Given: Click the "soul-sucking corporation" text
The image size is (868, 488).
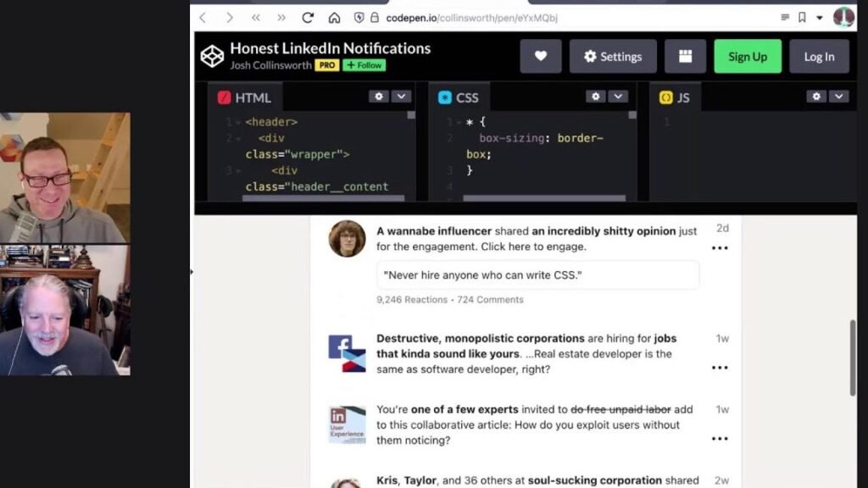Looking at the screenshot, I should tap(594, 480).
